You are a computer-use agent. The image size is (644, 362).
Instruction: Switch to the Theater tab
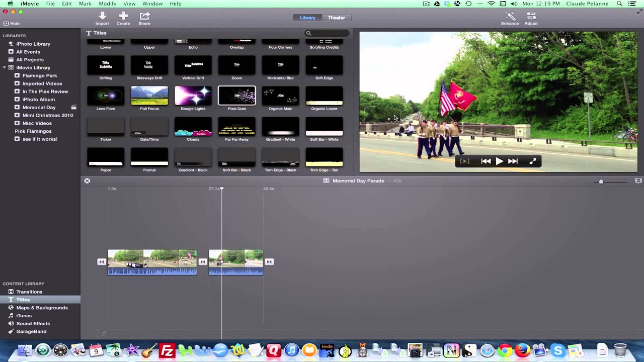(x=336, y=18)
